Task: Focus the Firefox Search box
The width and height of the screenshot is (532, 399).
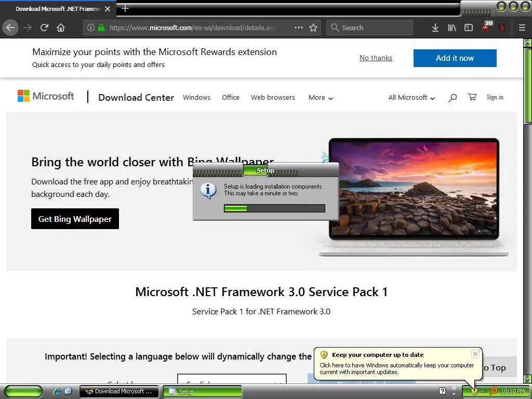Action: point(369,28)
